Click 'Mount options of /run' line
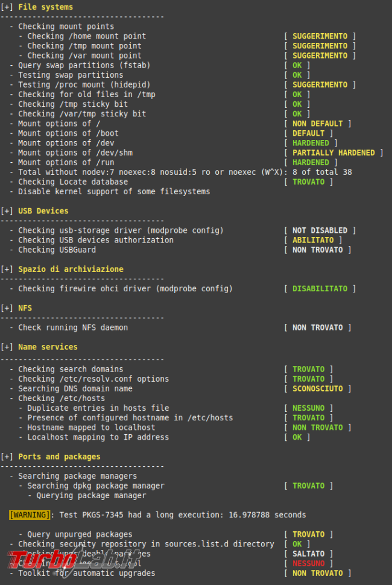 [x=66, y=162]
